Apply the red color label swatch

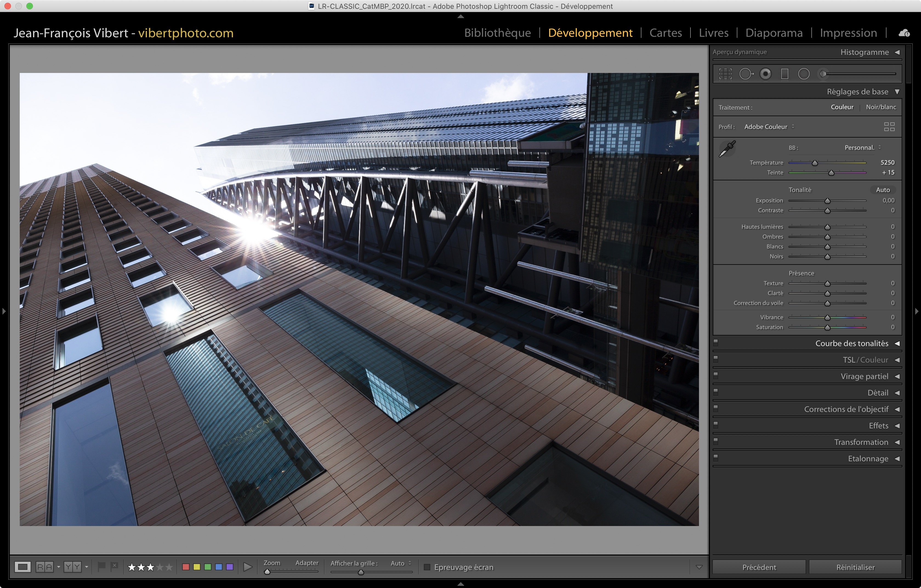(186, 567)
